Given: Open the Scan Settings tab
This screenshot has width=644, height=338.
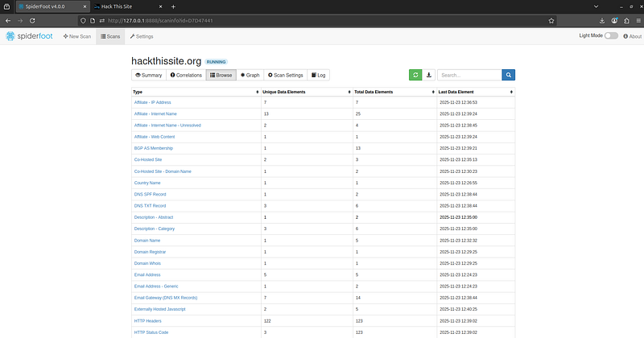Looking at the screenshot, I should (x=286, y=75).
